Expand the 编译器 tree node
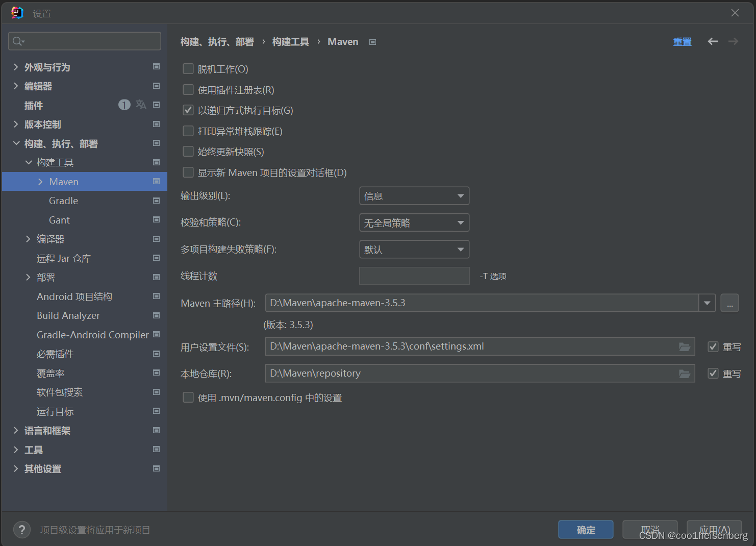Viewport: 756px width, 546px height. [28, 239]
